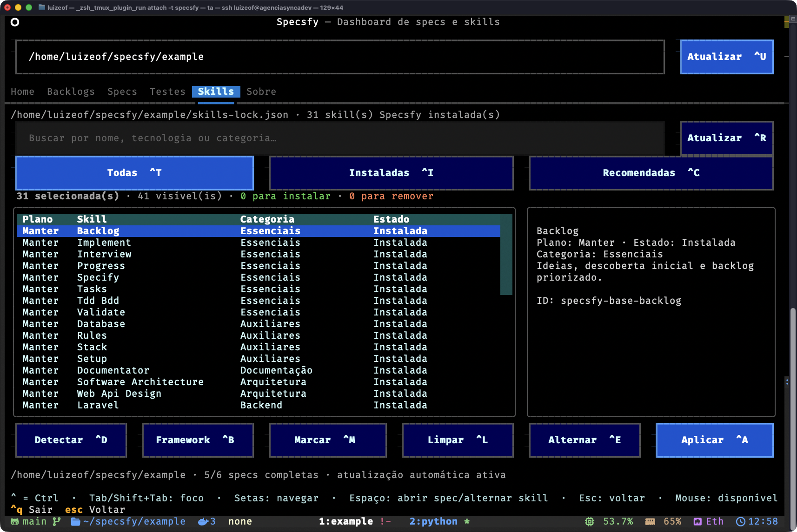Click the ~/specsfy/example path in status bar

[134, 521]
